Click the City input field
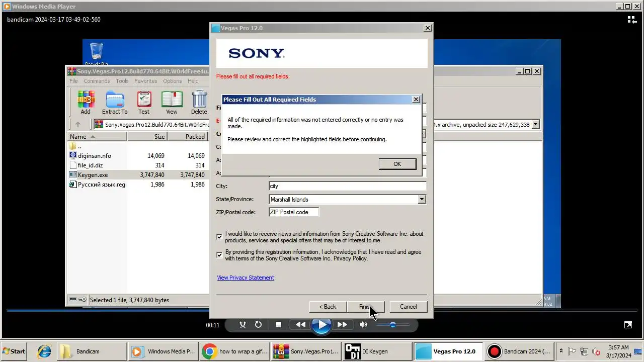The height and width of the screenshot is (362, 644). point(348,186)
